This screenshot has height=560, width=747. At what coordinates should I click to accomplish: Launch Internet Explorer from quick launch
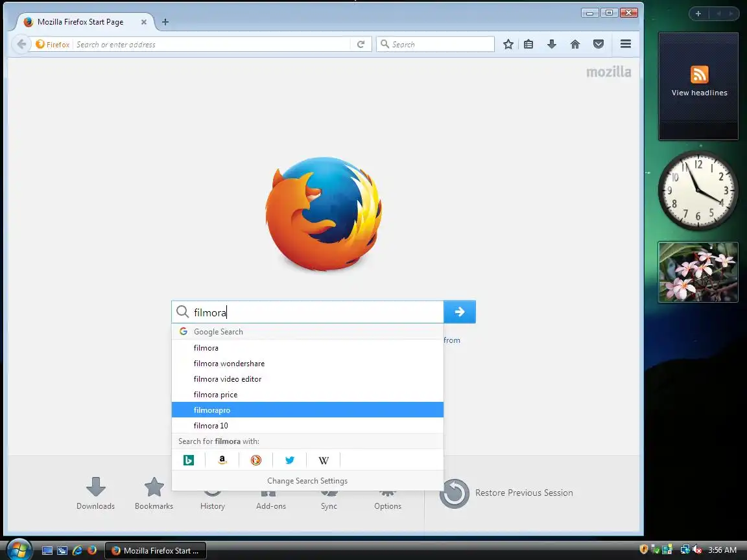tap(77, 550)
